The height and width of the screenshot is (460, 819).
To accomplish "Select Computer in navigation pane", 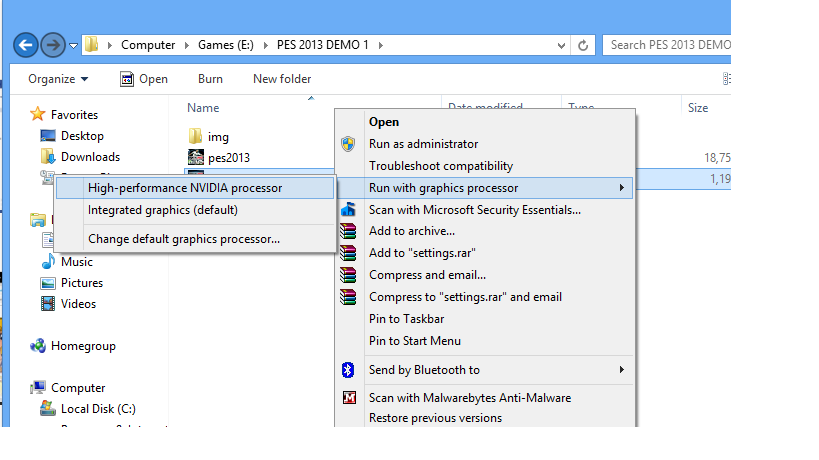I will [78, 387].
